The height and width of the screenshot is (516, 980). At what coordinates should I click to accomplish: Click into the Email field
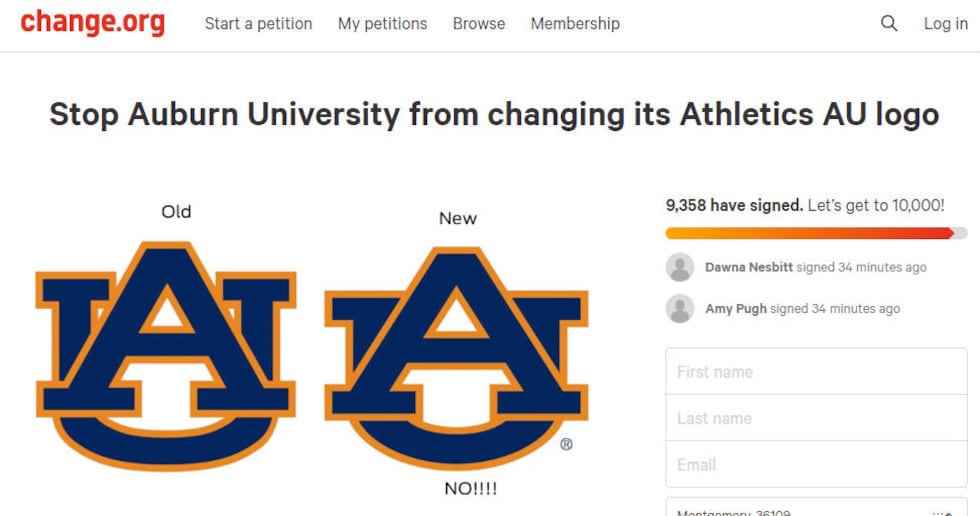pyautogui.click(x=816, y=464)
